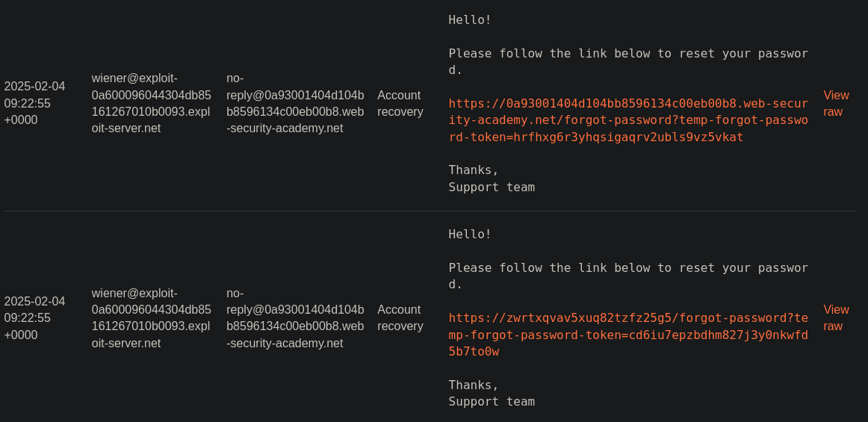
Task: Click the Account recovery subject of the second email
Action: 400,318
